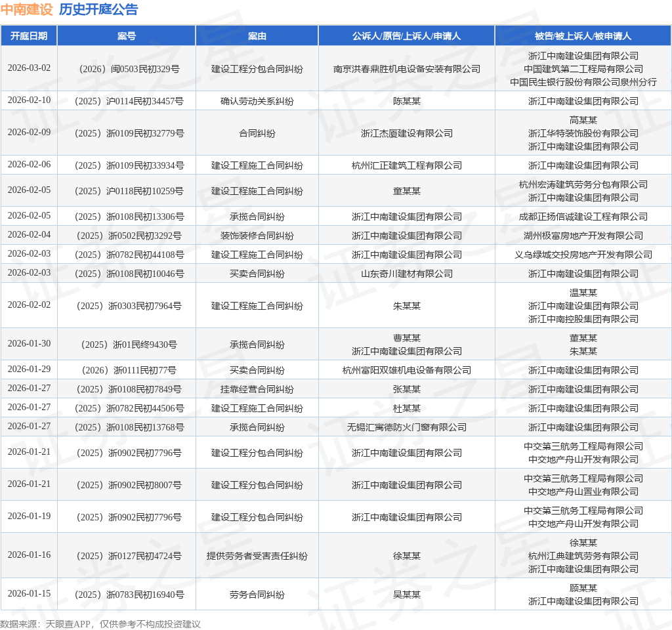Viewport: 672px width, 630px height.
Task: Click case number (2025)浙0902民初8007号
Action: click(129, 485)
